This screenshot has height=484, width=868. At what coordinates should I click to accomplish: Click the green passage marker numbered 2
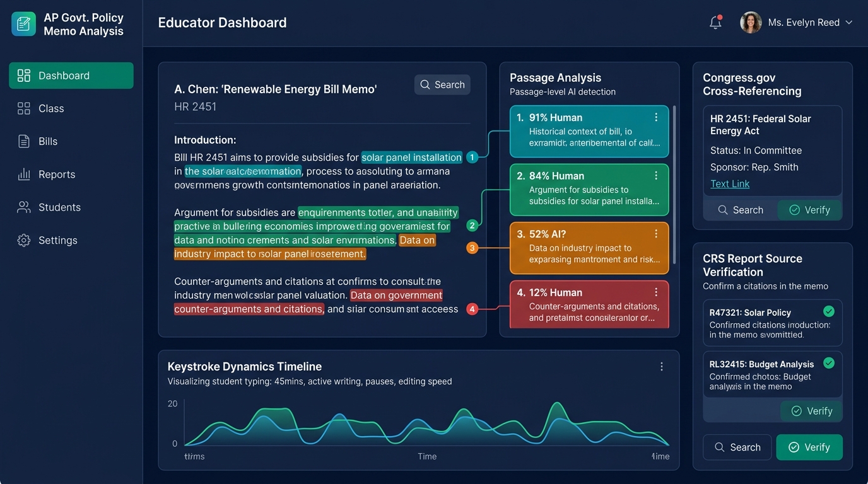tap(472, 225)
